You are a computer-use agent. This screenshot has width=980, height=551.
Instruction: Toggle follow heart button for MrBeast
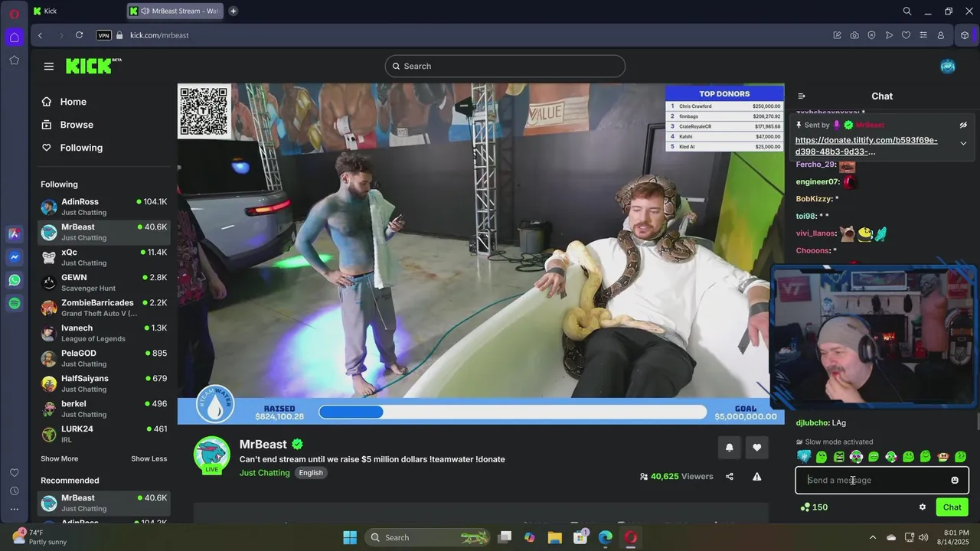757,448
